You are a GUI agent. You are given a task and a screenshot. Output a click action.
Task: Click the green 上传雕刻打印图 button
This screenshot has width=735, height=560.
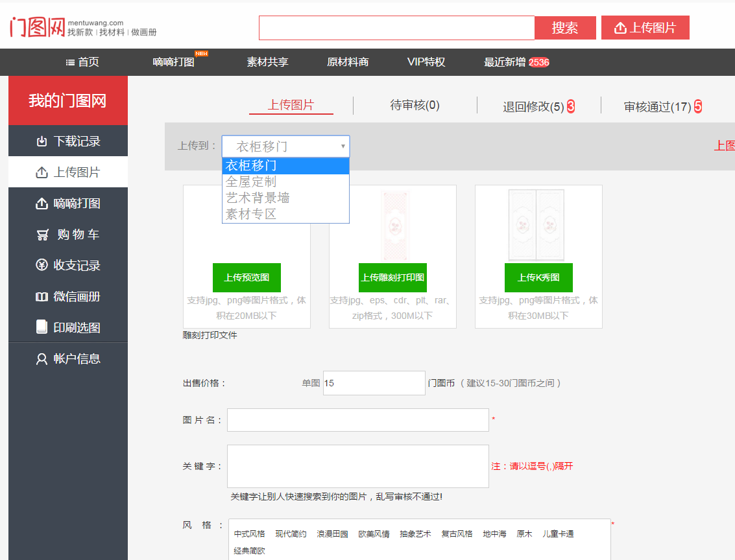coord(392,277)
